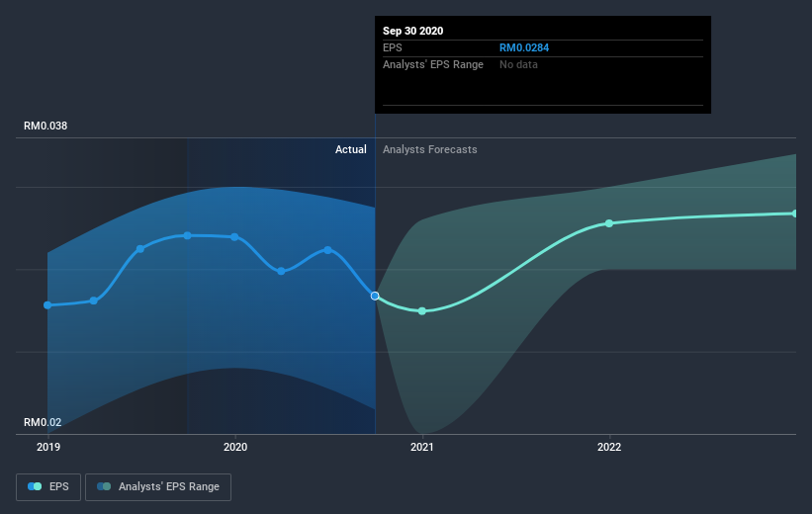Select the forecast EPS point at 2021
The width and height of the screenshot is (812, 514).
[x=422, y=311]
